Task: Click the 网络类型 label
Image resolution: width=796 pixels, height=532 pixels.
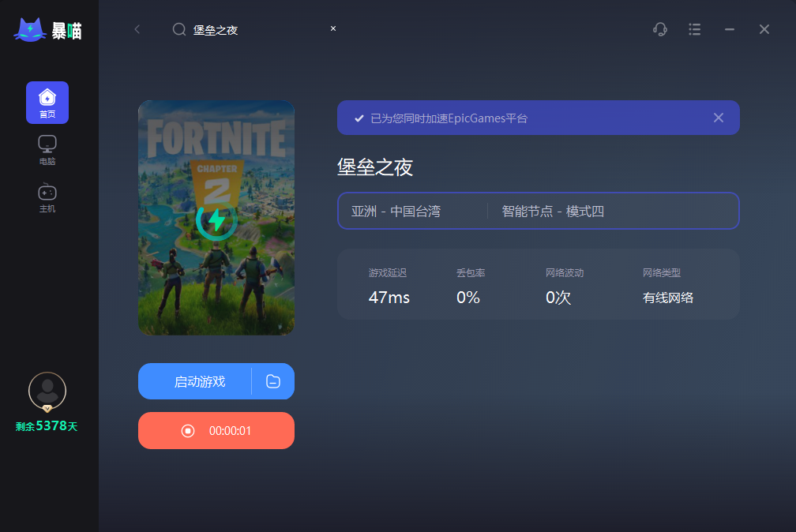Action: tap(662, 273)
